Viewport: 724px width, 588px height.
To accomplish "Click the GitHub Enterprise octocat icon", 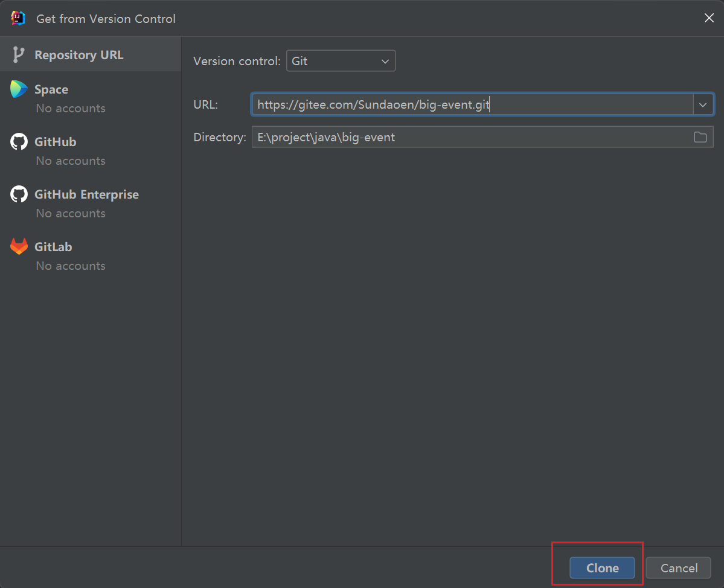I will click(19, 194).
